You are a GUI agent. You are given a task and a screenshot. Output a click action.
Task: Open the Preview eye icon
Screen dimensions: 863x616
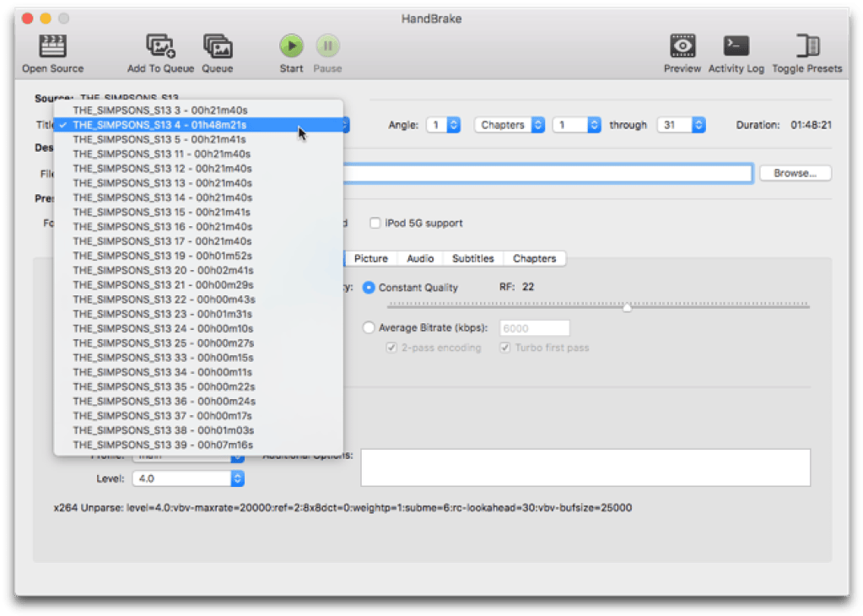click(x=682, y=46)
